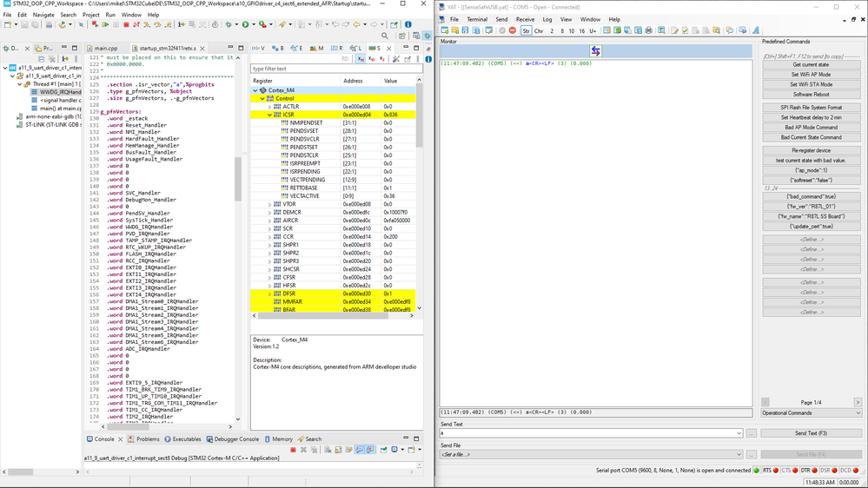This screenshot has width=868, height=488.
Task: Click the Step Over icon in IDE toolbar
Action: [157, 24]
